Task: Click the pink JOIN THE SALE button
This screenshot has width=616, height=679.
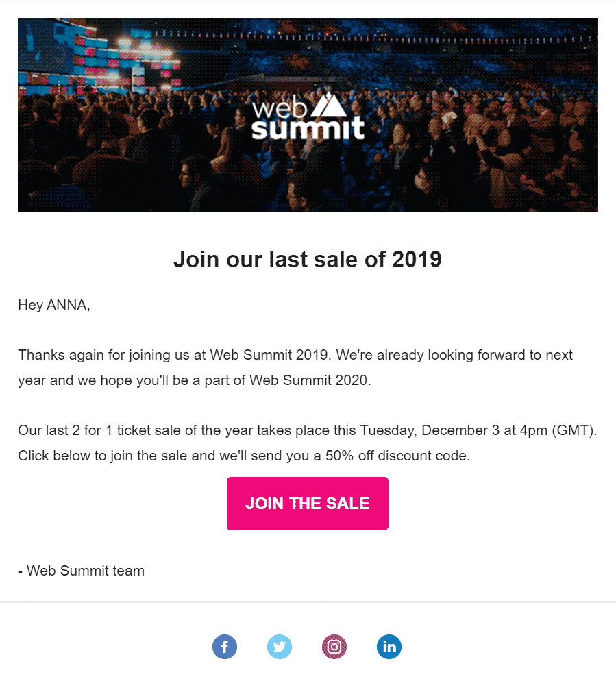Action: click(x=308, y=503)
